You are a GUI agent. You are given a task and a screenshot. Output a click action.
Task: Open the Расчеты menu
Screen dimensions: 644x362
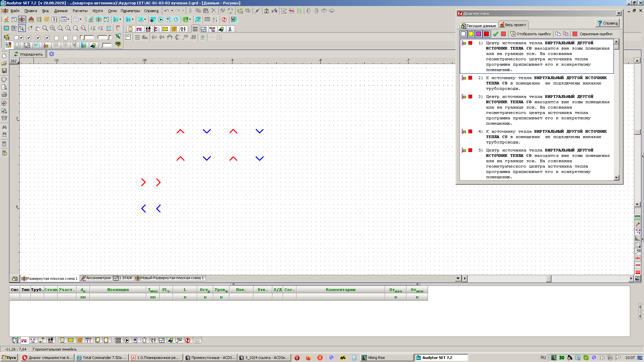coord(80,11)
